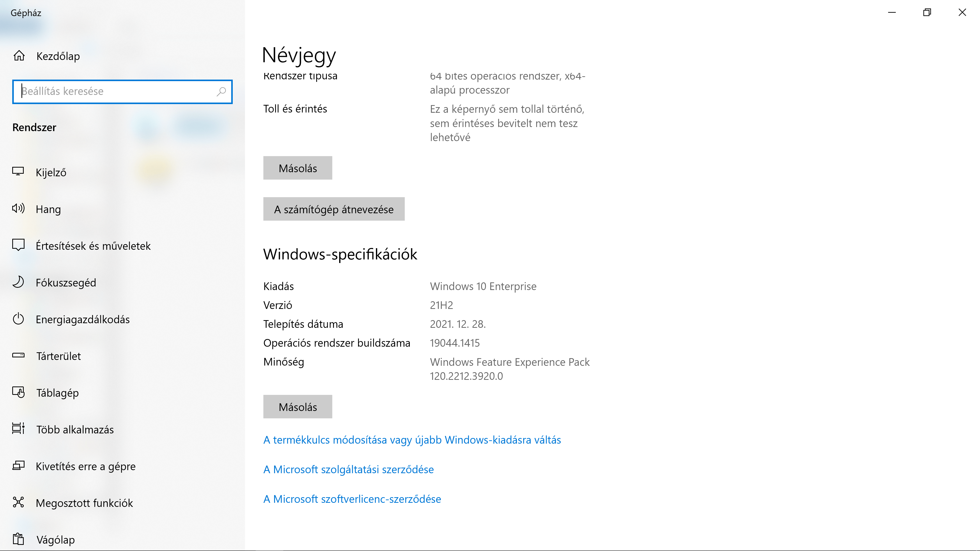The width and height of the screenshot is (980, 551).
Task: Select Energiagazdálkodás in the sidebar
Action: click(82, 319)
